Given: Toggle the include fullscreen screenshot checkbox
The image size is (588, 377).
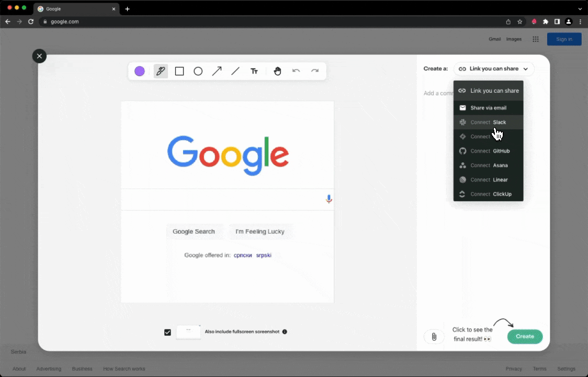Looking at the screenshot, I should 167,332.
